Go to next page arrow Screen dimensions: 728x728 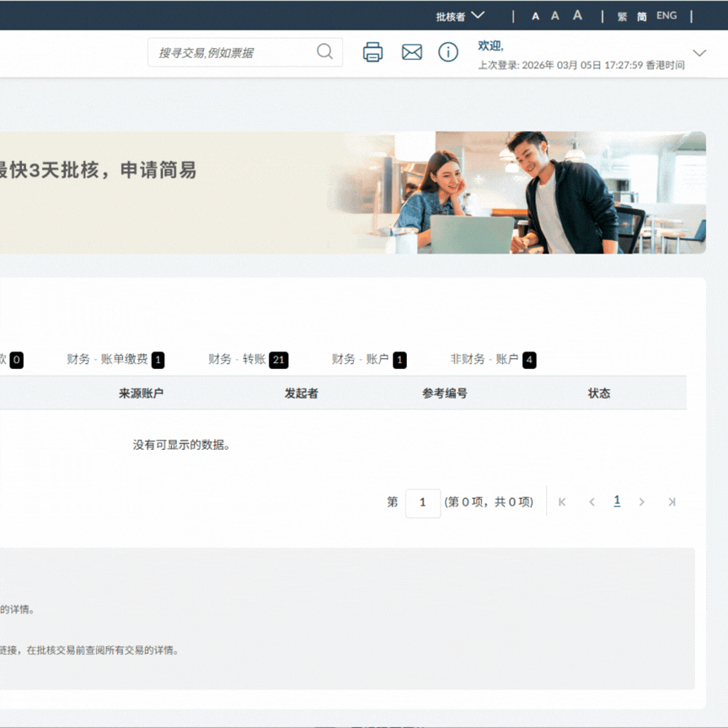pos(642,502)
